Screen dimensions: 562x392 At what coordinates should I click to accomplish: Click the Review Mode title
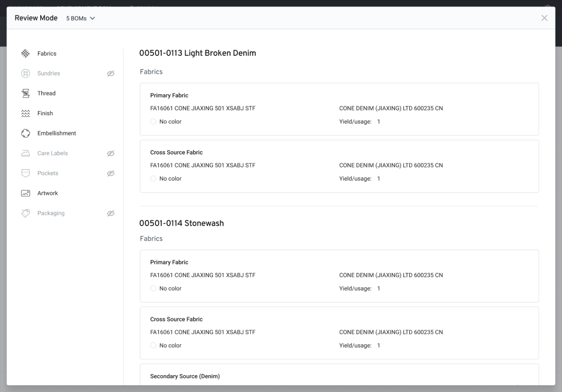click(x=36, y=18)
